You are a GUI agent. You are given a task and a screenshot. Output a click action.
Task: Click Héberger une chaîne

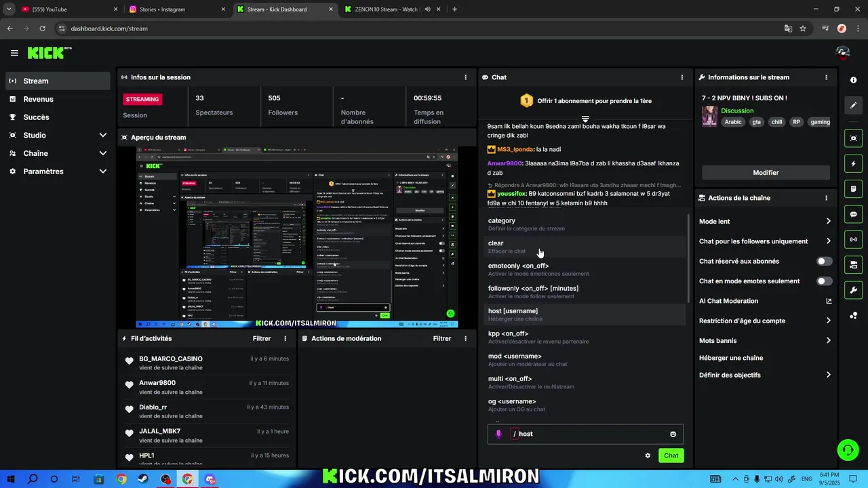click(x=731, y=358)
